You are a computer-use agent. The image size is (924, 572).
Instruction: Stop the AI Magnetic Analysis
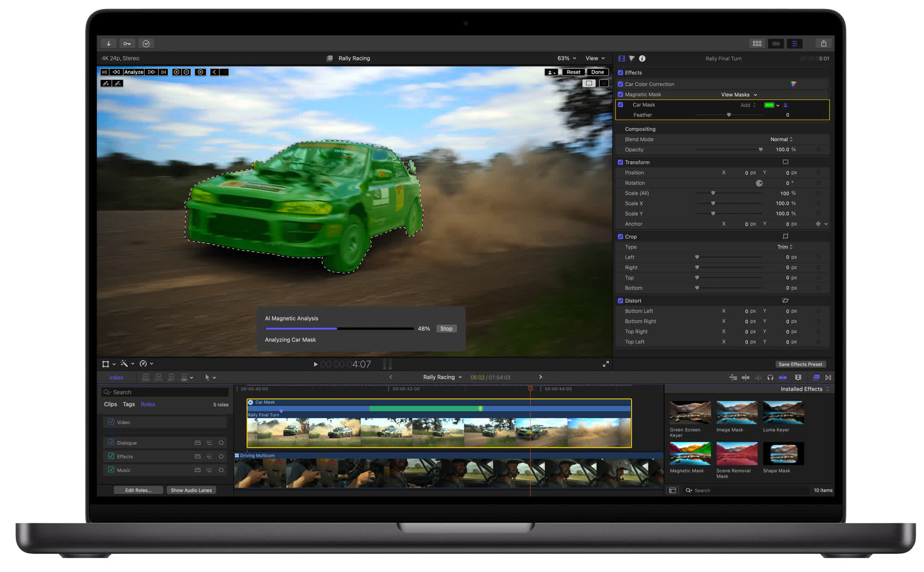click(446, 329)
